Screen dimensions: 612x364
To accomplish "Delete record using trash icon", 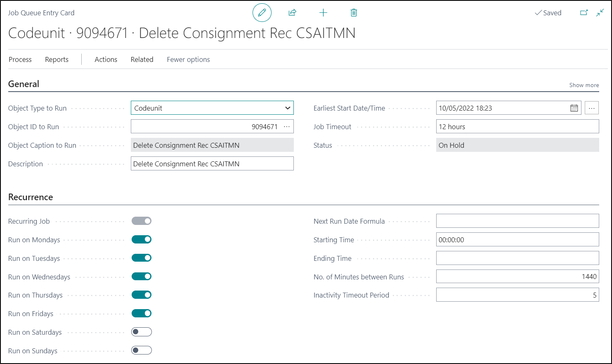I will 354,13.
